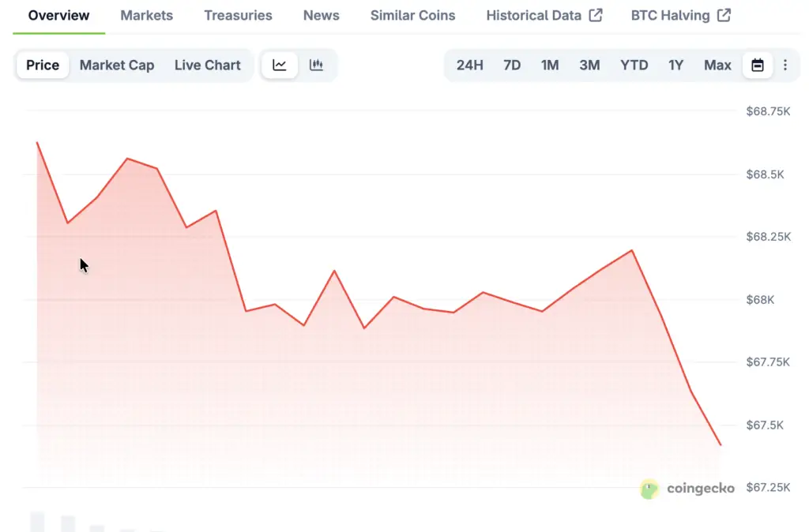Open the News tab
The image size is (809, 532).
(322, 16)
